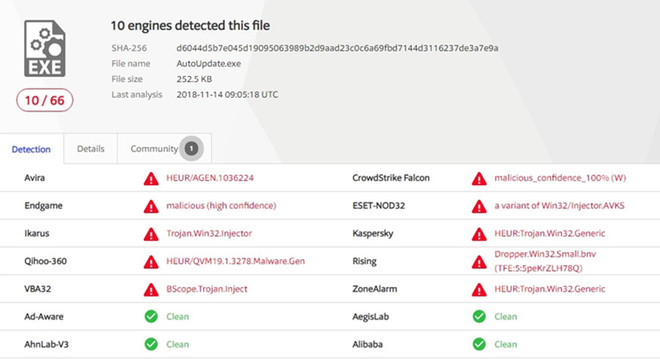Click the Community comment count badge
The height and width of the screenshot is (362, 660).
coord(192,149)
